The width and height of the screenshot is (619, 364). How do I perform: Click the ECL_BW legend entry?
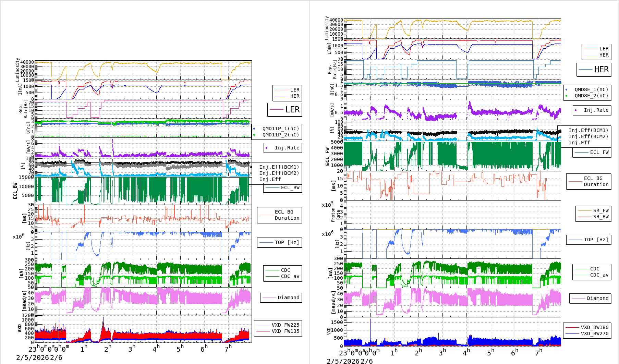[x=283, y=188]
